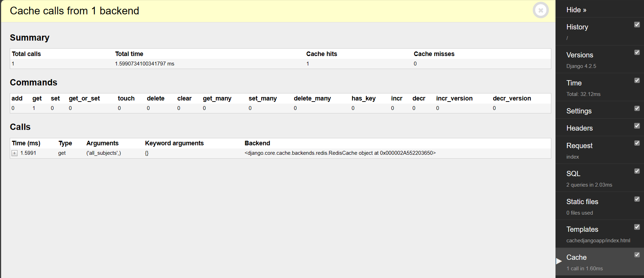Click the touch command header
This screenshot has width=644, height=278.
tap(126, 98)
